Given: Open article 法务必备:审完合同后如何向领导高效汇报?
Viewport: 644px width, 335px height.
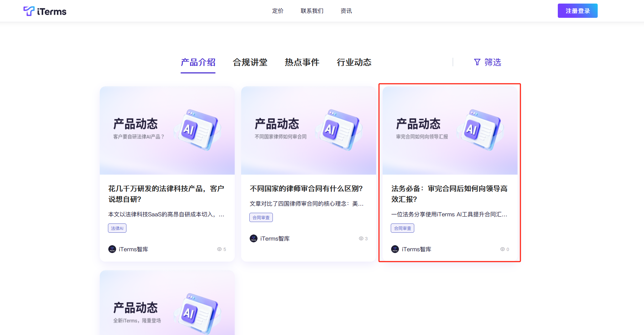Looking at the screenshot, I should pyautogui.click(x=450, y=194).
